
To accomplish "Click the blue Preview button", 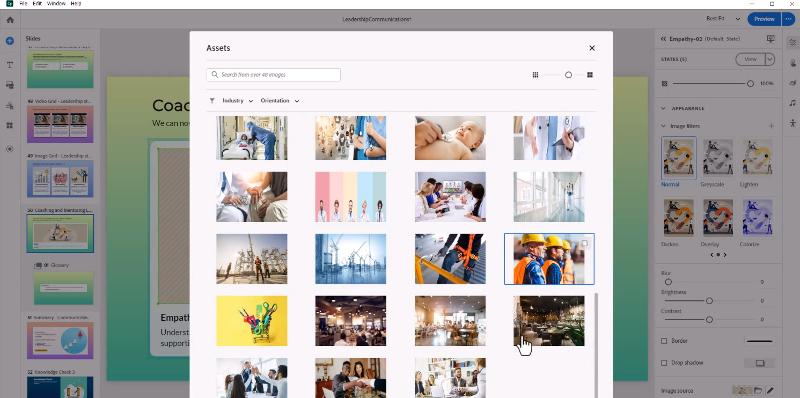I will point(764,19).
